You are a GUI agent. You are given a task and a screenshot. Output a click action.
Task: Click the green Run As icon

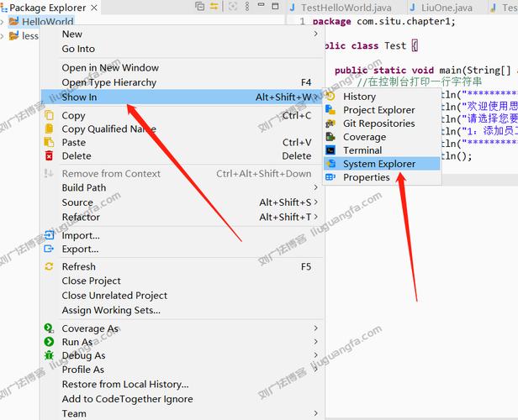pos(50,342)
